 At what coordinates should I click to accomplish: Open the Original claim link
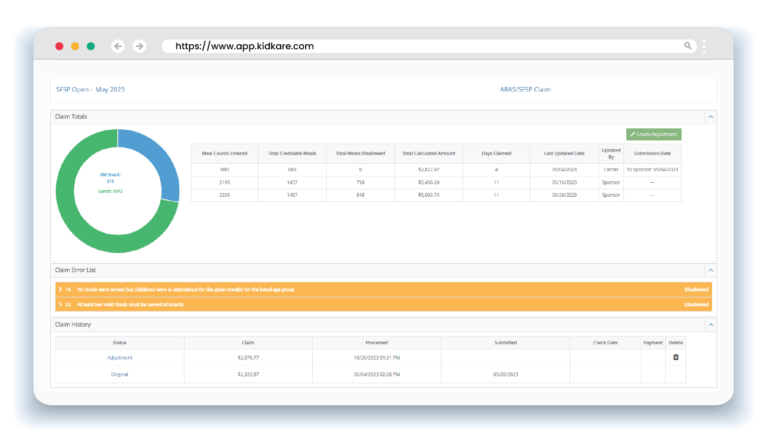click(x=120, y=374)
